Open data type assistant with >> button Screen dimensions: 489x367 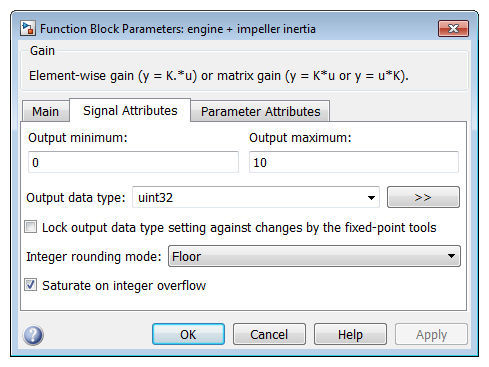click(x=423, y=197)
